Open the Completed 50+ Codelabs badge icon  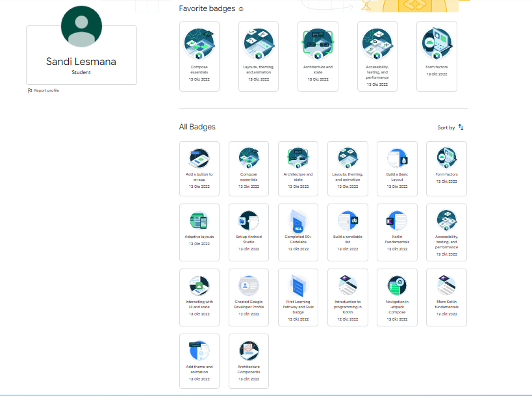(298, 220)
